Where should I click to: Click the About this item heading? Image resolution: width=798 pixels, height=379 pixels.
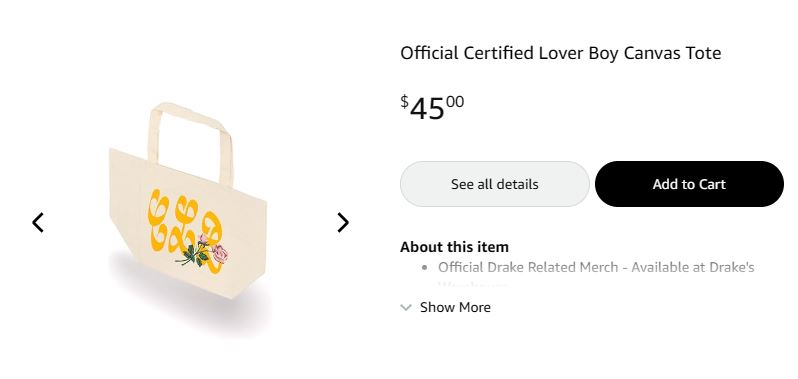point(454,247)
